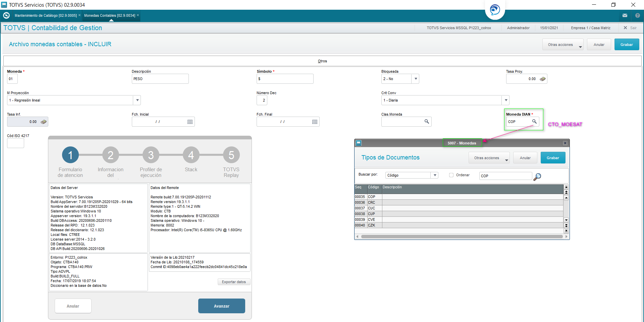Screen dimensions: 644x322
Task: Click the scroll-to-bottom arrow in Monedas grid
Action: coord(566,231)
